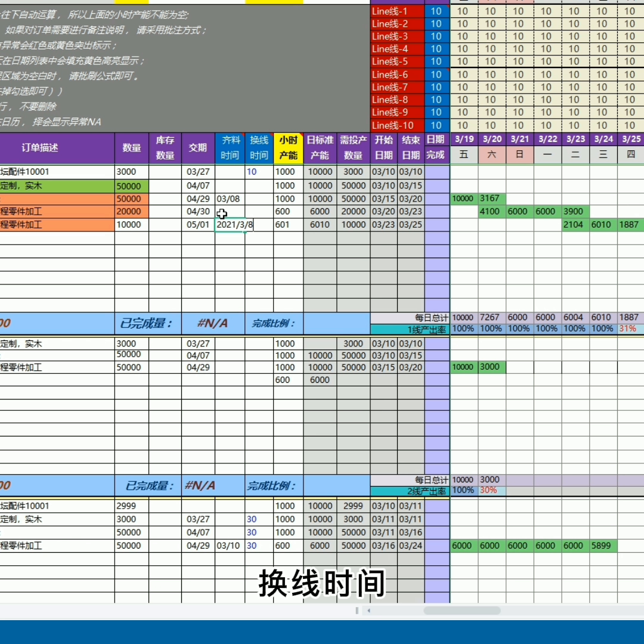
Task: Click the 7267 daily total cell
Action: [x=492, y=317]
